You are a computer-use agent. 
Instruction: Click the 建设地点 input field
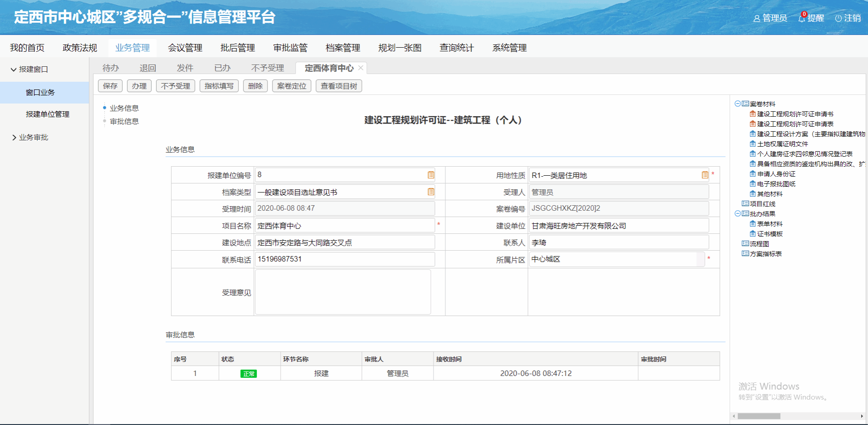tap(345, 242)
